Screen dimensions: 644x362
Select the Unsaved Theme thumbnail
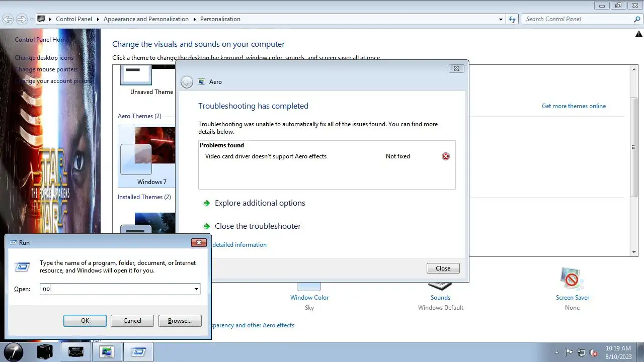tap(136, 74)
